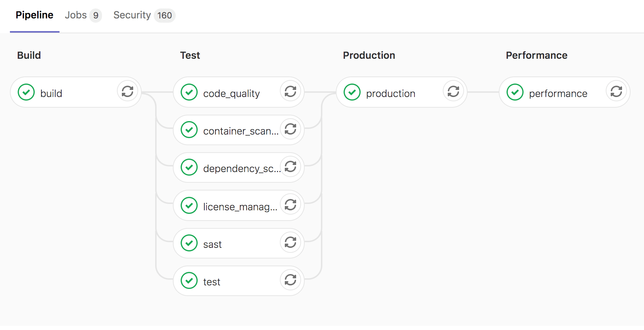The image size is (644, 330).
Task: Click the Security count badge showing 160
Action: click(164, 16)
